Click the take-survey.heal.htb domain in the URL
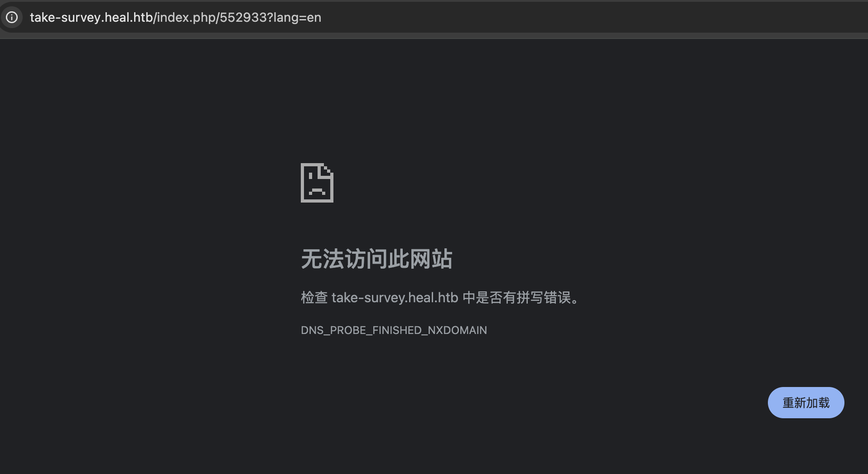The image size is (868, 474). click(91, 17)
